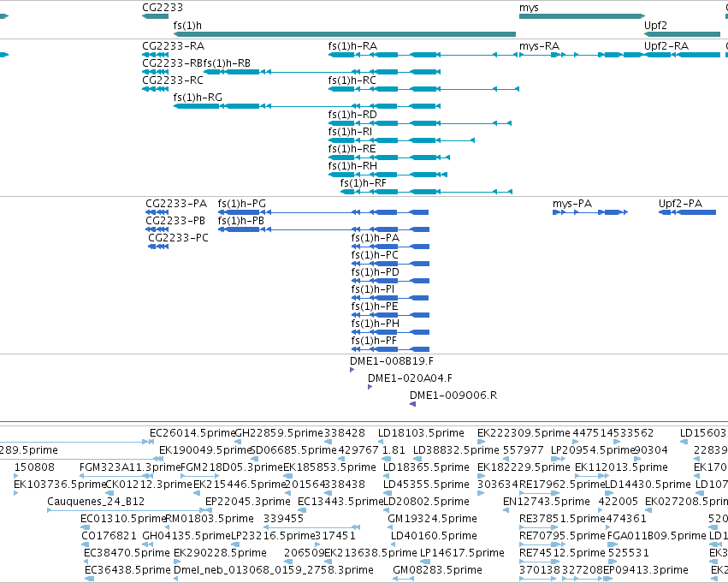Open protein label Upf2-PA
This screenshot has height=583, width=728.
(x=680, y=204)
